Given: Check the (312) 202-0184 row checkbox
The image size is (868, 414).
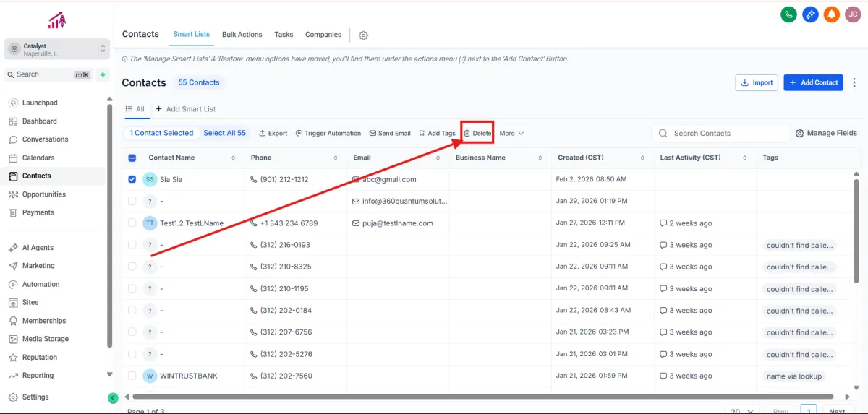Looking at the screenshot, I should (x=132, y=310).
